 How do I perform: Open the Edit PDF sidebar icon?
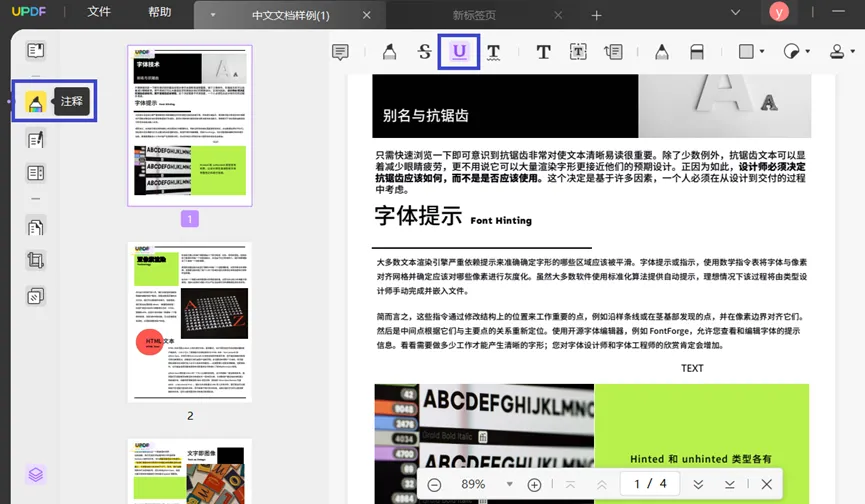[x=35, y=140]
